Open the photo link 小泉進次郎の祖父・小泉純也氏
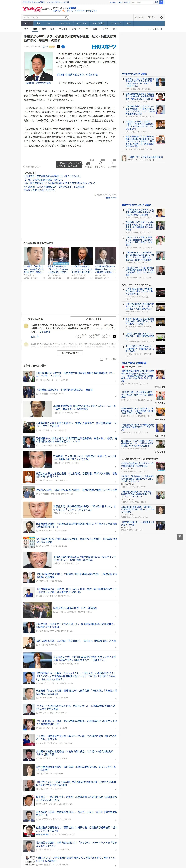 pyautogui.click(x=77, y=75)
